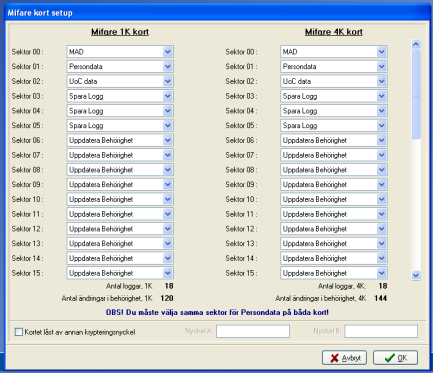Click the 'Antal loggar, 1K' value 18

coord(169,286)
